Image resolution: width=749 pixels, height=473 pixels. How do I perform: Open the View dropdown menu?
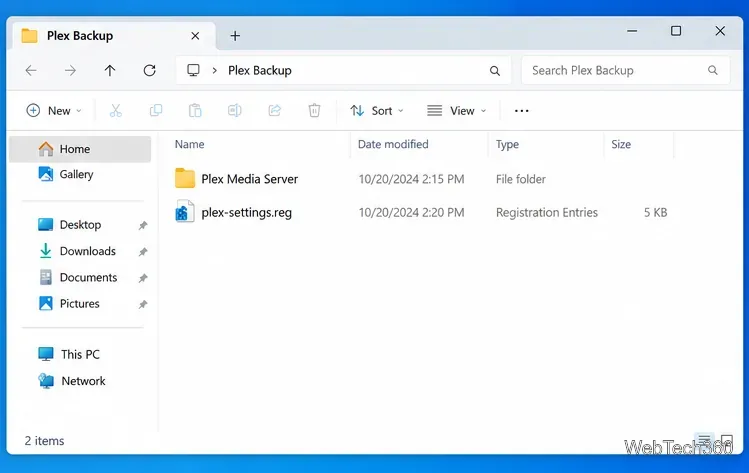pos(457,111)
